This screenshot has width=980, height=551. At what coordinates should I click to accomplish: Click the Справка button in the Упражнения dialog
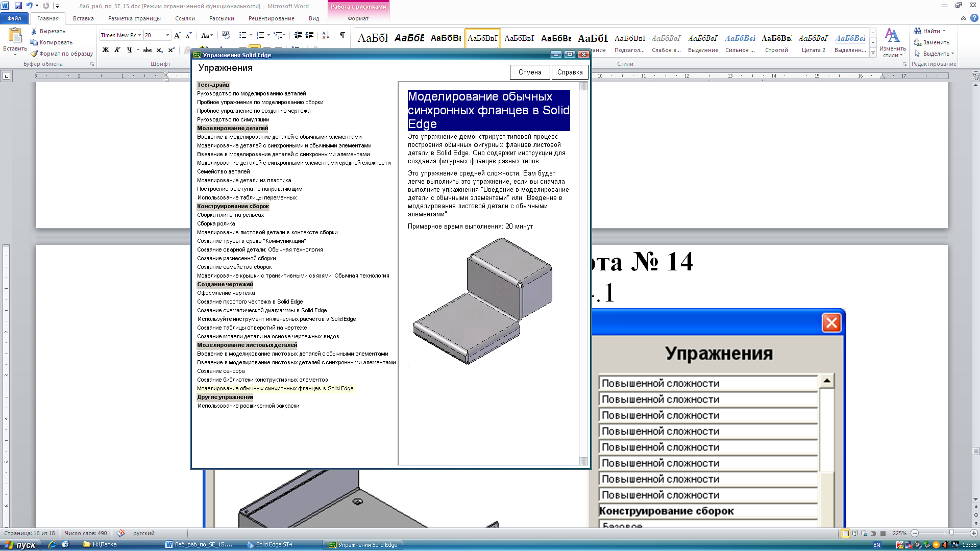pyautogui.click(x=570, y=72)
